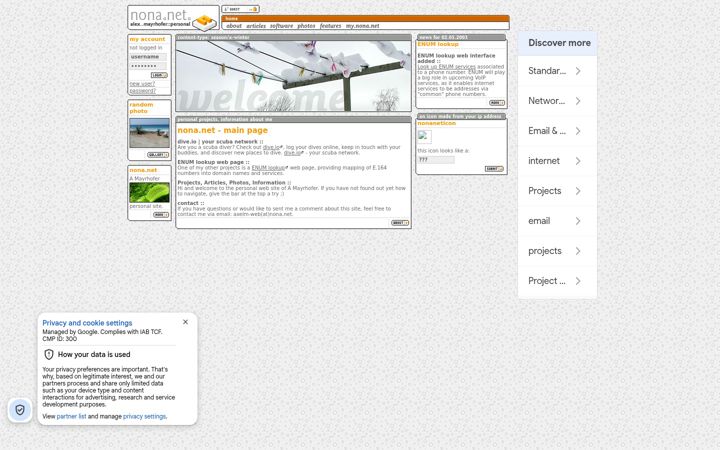Open the partner list link
Viewport: 720px width, 450px height.
71,416
